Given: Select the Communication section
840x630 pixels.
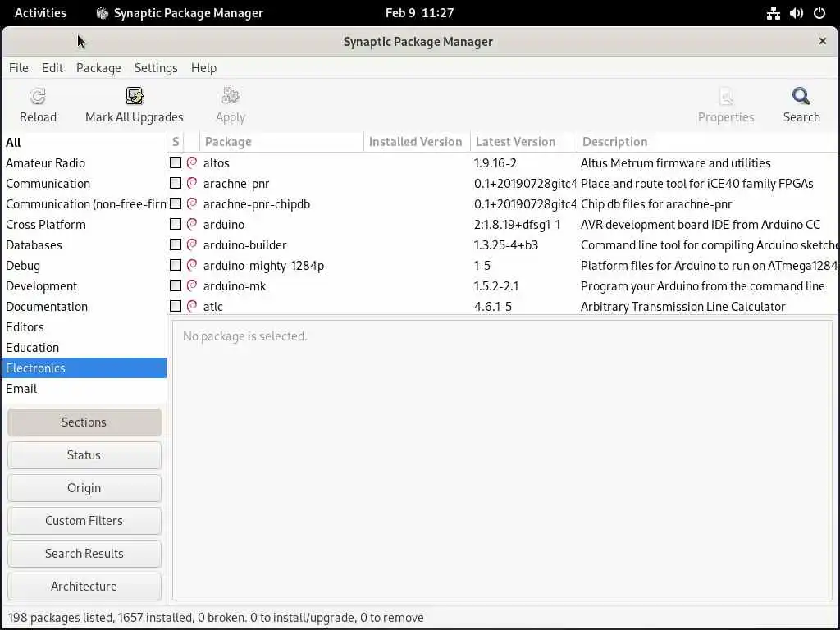Looking at the screenshot, I should point(84,183).
